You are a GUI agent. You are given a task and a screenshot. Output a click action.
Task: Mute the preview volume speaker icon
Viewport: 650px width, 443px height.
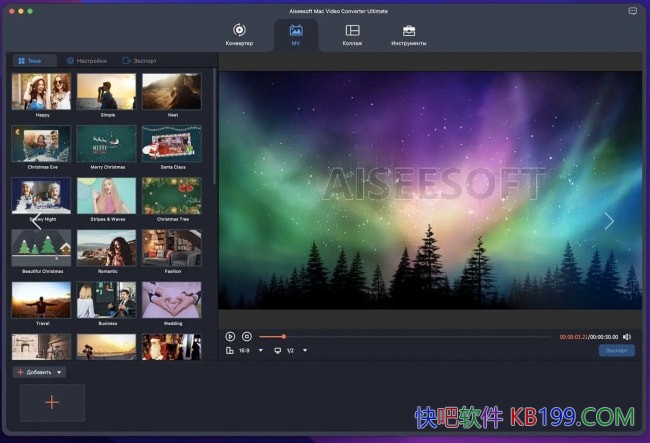click(x=627, y=337)
